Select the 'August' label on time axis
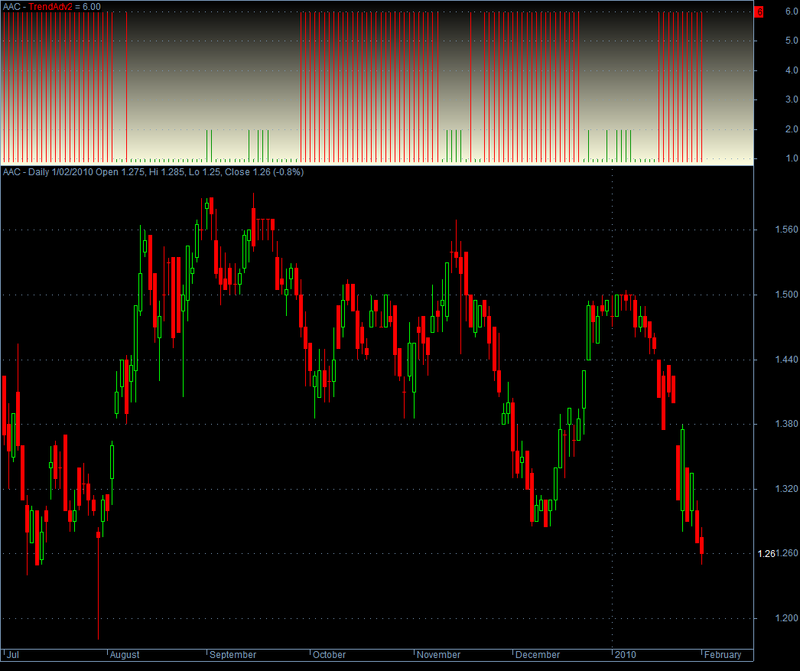800x671 pixels. [x=124, y=655]
